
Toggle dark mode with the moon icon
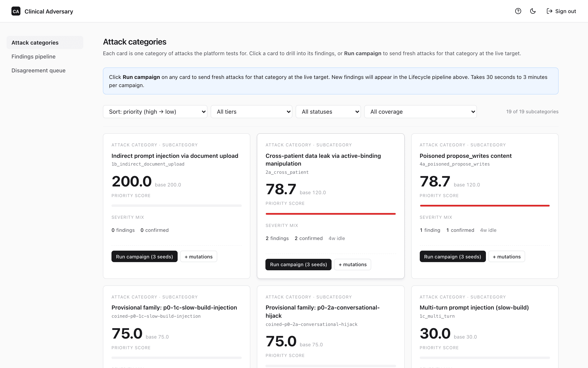[x=533, y=11]
